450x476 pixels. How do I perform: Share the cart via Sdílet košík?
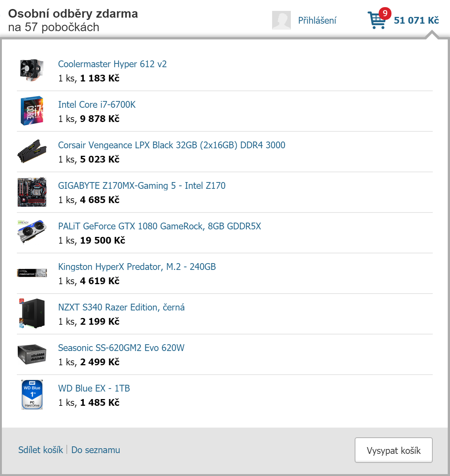coord(41,450)
